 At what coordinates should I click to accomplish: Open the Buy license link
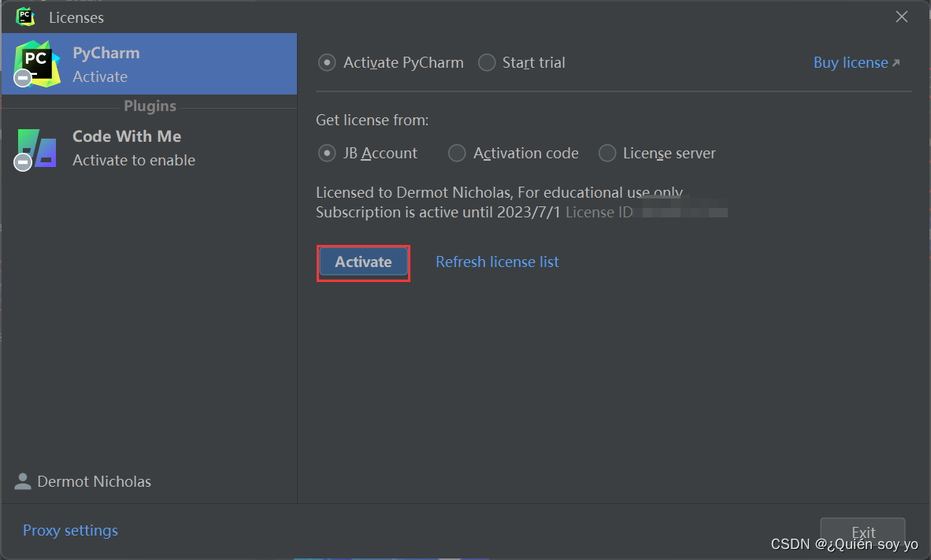856,62
